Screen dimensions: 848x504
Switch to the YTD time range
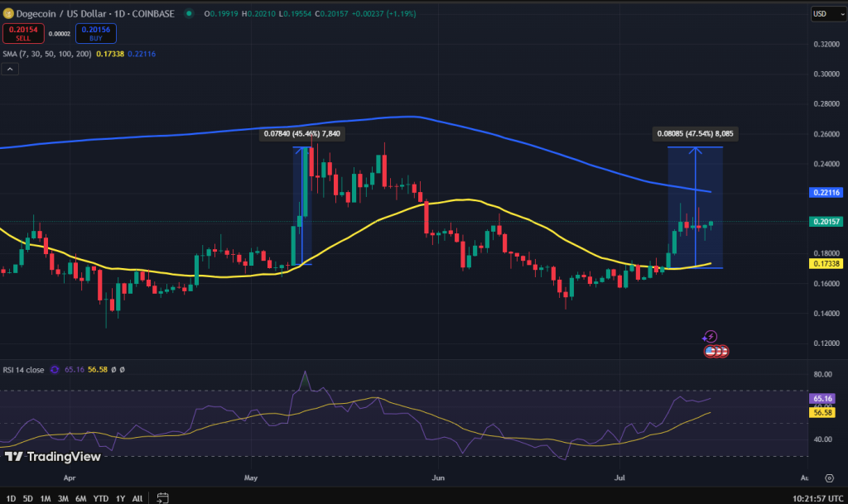(x=100, y=498)
